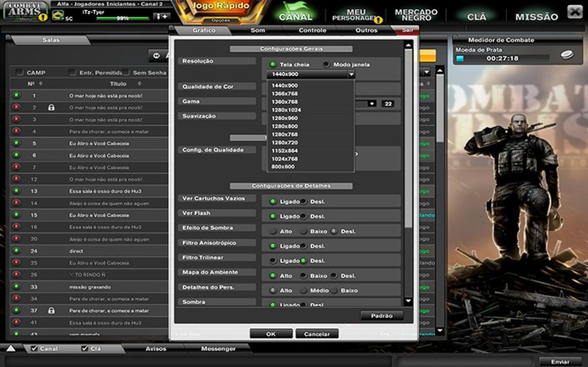Set Filtro Trilinear to Ligado

(272, 261)
